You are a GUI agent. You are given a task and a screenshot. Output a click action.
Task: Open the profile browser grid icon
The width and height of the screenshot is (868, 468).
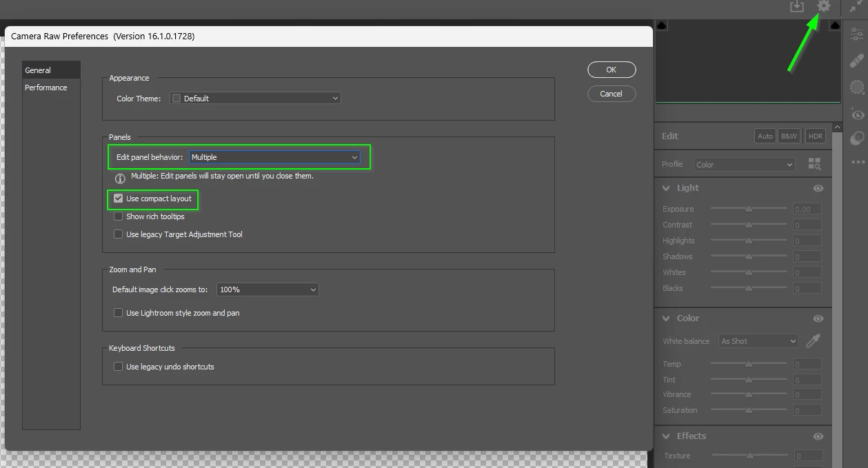814,164
